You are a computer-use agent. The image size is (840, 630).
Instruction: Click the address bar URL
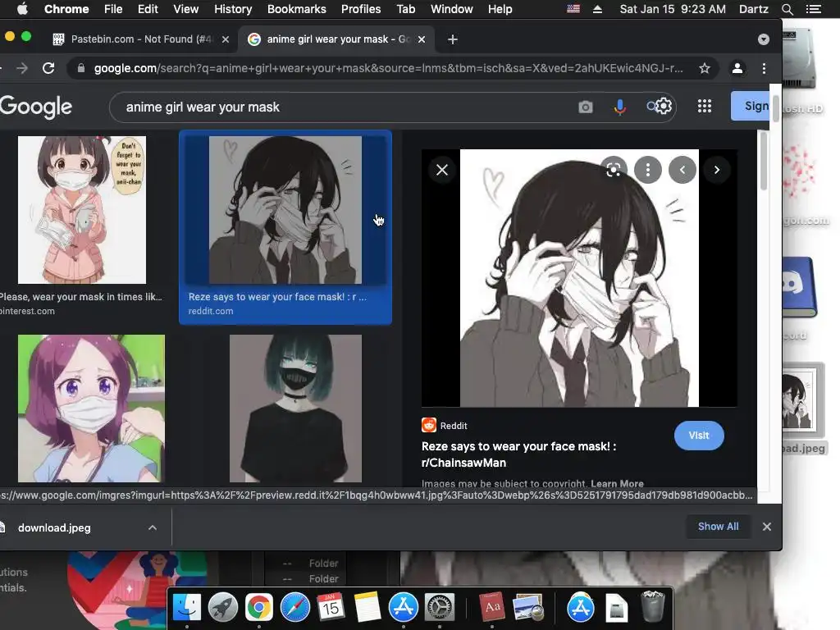point(388,68)
